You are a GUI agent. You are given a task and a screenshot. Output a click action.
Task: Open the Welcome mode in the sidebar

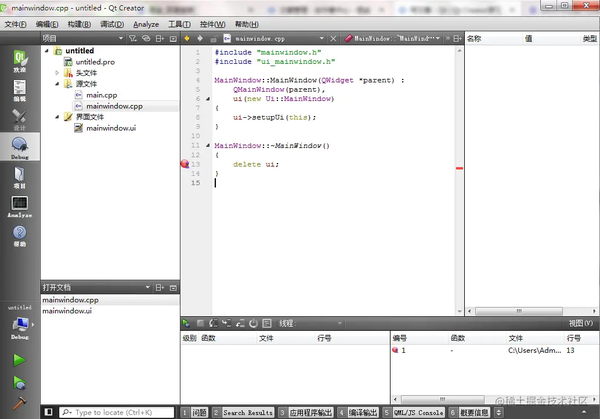[19, 56]
